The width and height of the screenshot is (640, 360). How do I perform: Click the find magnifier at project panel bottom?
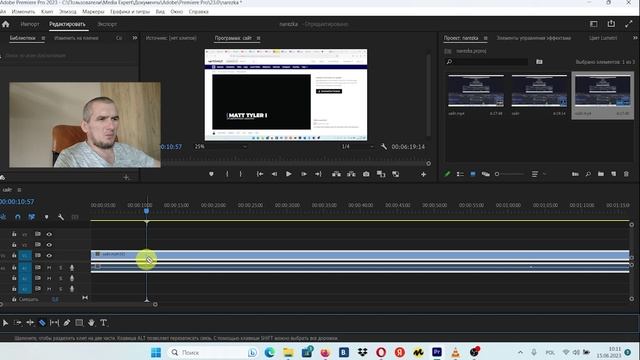[x=588, y=174]
